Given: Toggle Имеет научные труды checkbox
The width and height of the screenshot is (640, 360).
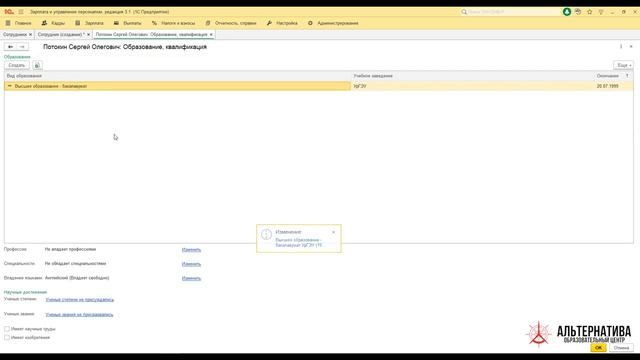Looking at the screenshot, I should [7, 329].
